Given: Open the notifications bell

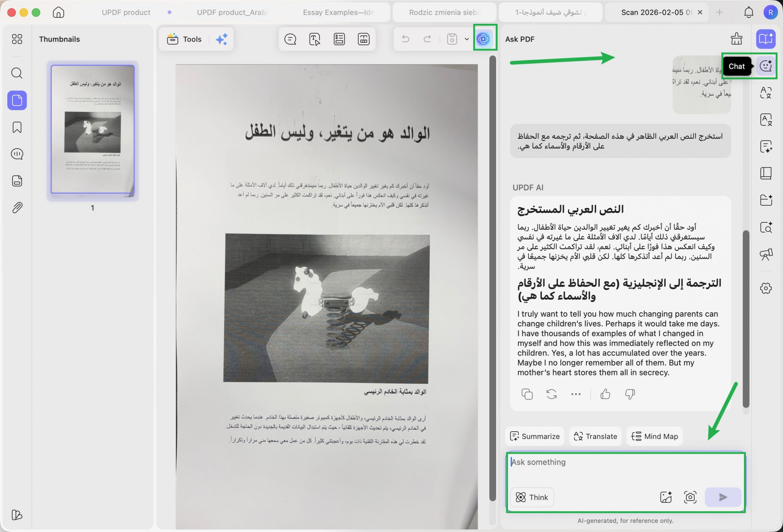Looking at the screenshot, I should (x=748, y=13).
